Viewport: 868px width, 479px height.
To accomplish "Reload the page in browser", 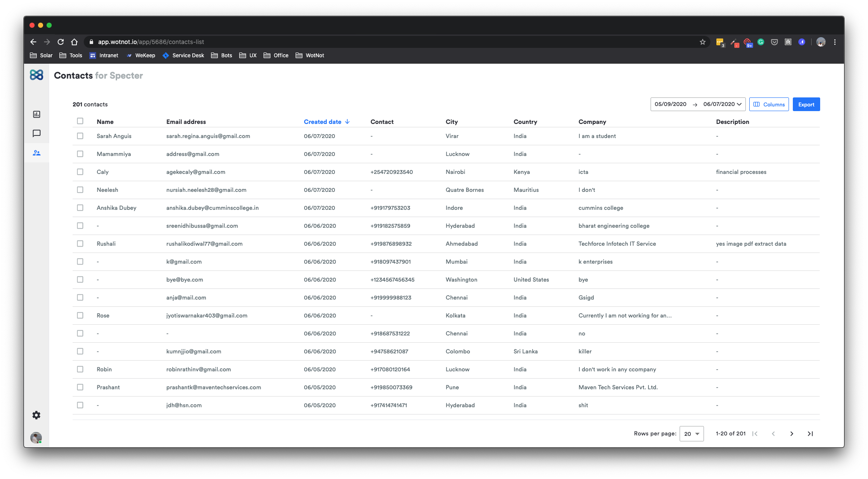I will coord(61,42).
